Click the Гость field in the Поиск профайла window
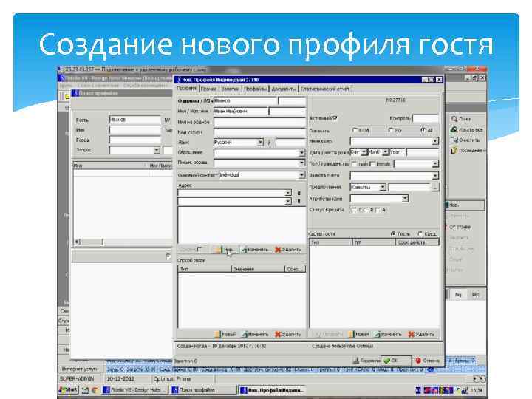Screen dimensions: 532x399 click(135, 120)
